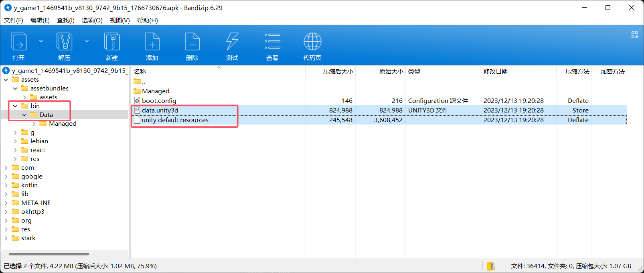Expand the okhttp3 folder node
Screen dimensions: 644x273
tap(6, 212)
